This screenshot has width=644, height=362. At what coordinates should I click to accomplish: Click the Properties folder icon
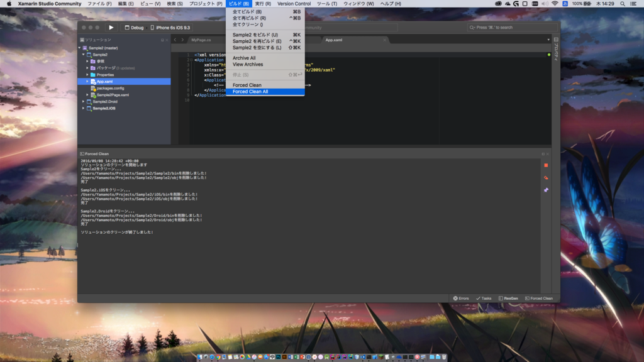click(x=93, y=75)
